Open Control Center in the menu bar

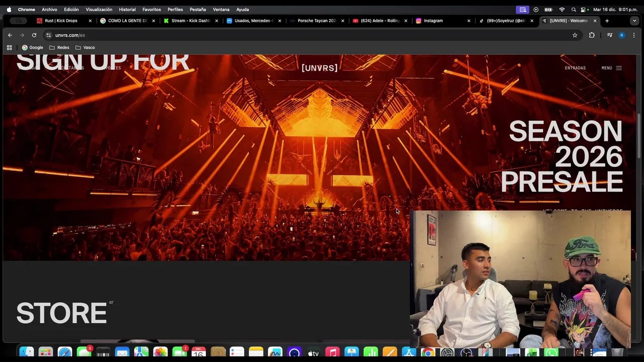coord(584,9)
